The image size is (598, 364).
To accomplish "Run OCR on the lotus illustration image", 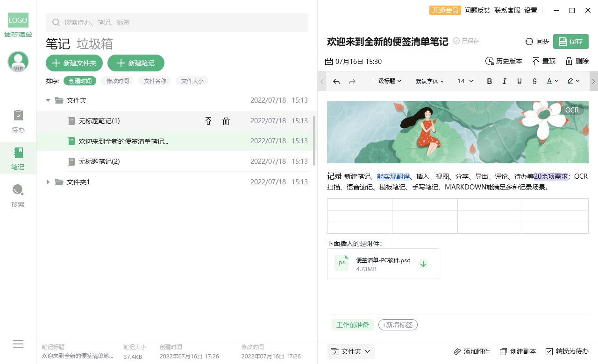I will (571, 110).
